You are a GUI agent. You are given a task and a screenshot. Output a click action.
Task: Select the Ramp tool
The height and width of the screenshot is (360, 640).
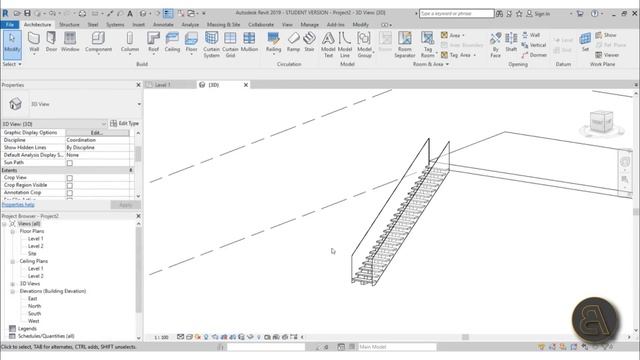293,42
